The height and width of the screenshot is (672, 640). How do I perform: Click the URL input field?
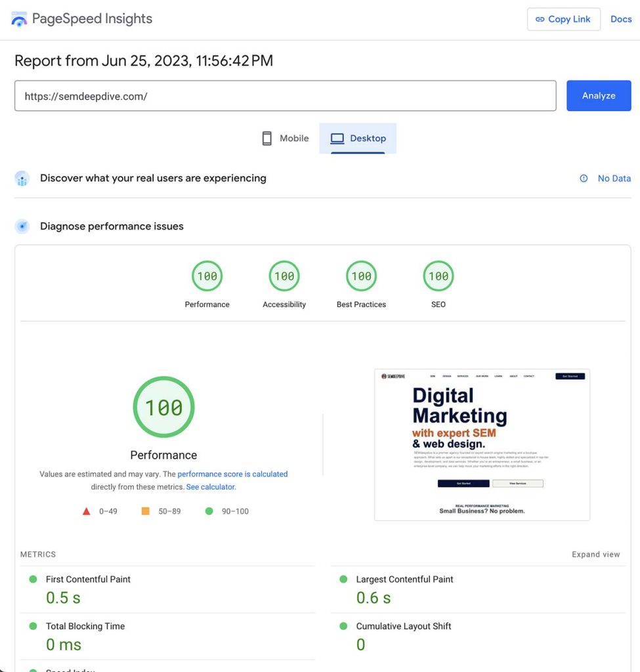pyautogui.click(x=286, y=96)
